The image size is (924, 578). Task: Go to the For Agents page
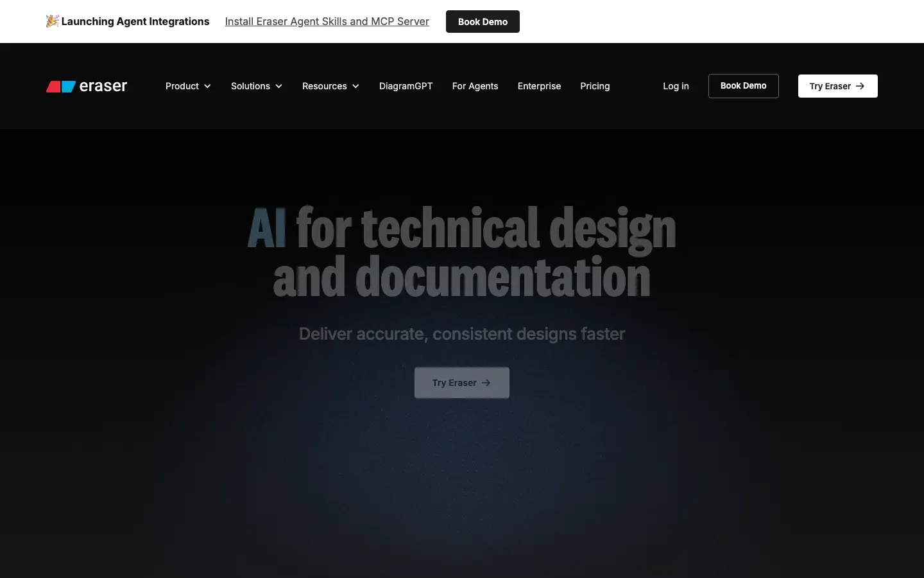(x=475, y=86)
